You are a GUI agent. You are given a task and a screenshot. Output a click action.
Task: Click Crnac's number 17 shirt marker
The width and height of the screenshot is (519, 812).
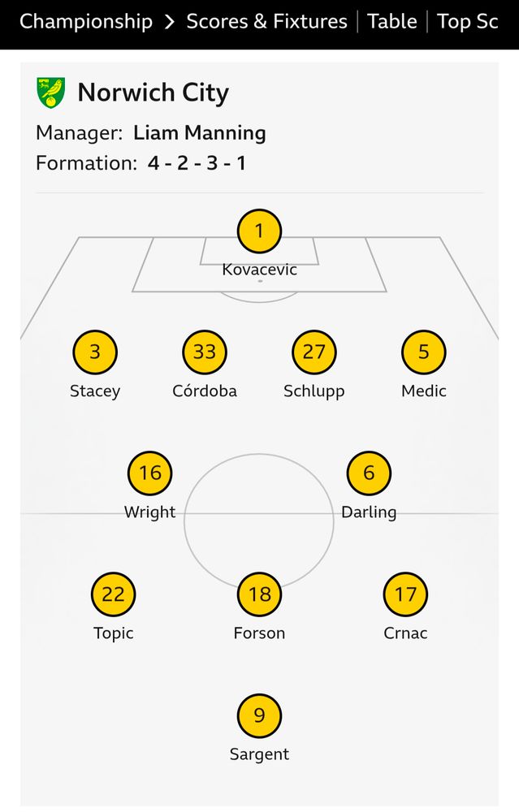click(x=404, y=594)
